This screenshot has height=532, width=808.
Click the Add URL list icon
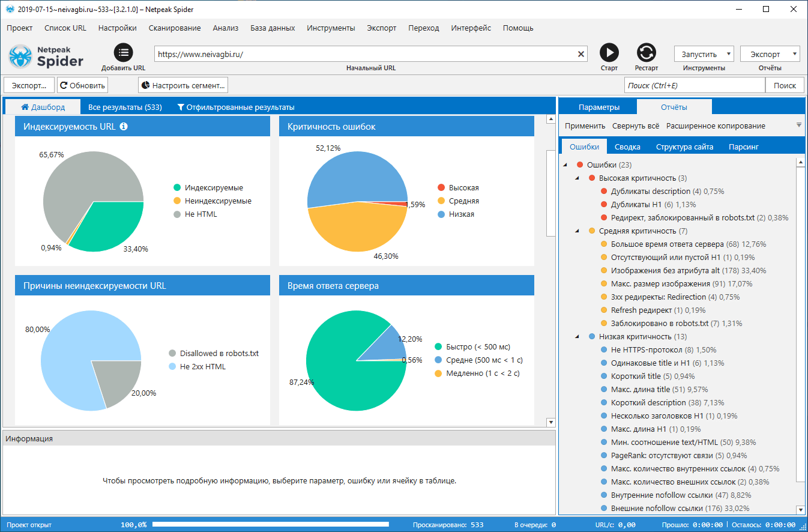tap(123, 53)
